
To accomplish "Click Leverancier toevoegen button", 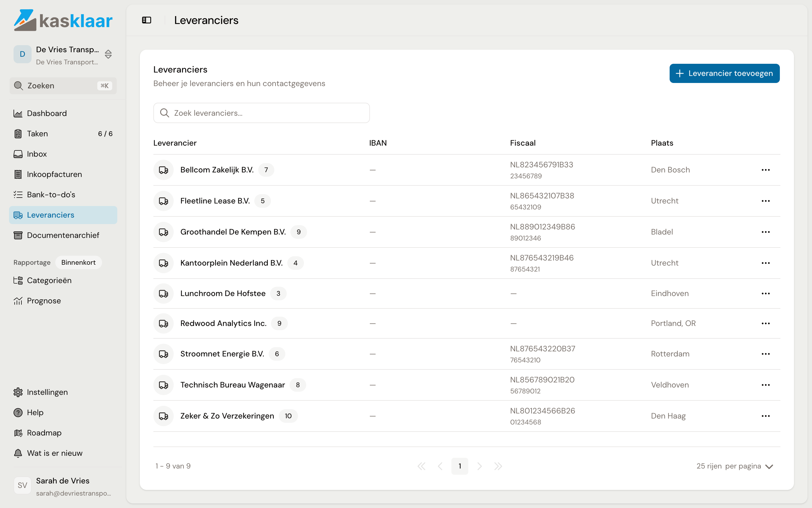I will click(724, 73).
